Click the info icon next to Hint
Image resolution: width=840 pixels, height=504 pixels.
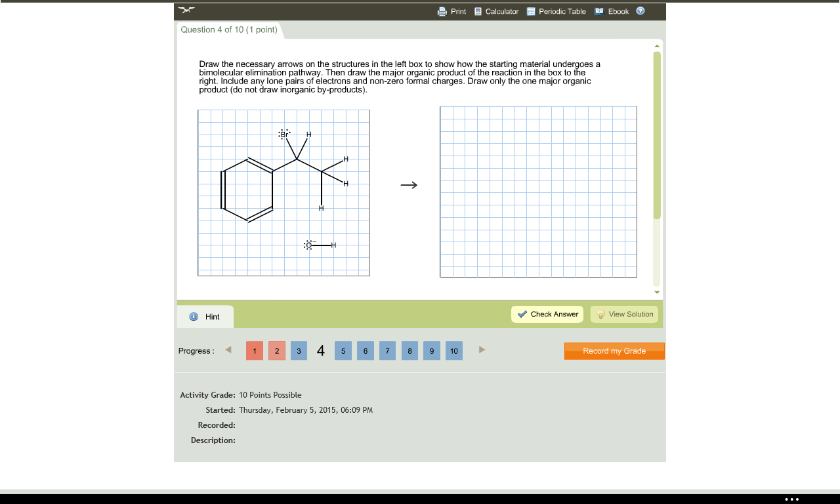(192, 316)
